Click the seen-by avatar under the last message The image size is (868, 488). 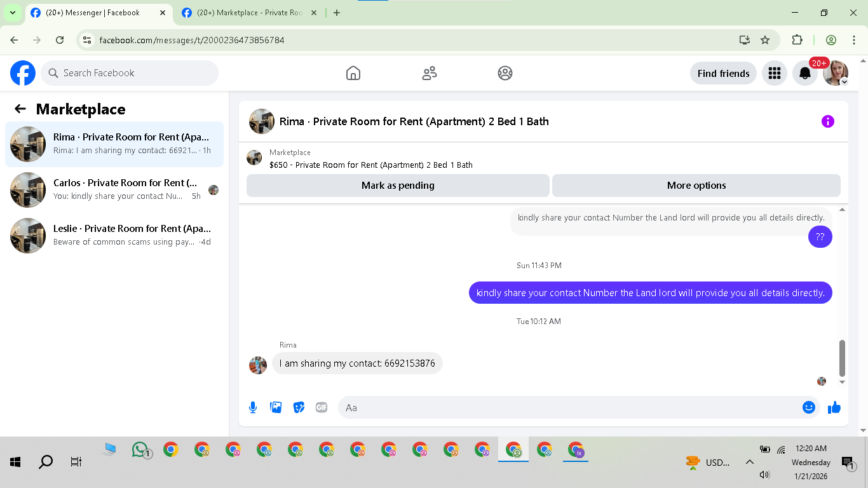click(822, 381)
